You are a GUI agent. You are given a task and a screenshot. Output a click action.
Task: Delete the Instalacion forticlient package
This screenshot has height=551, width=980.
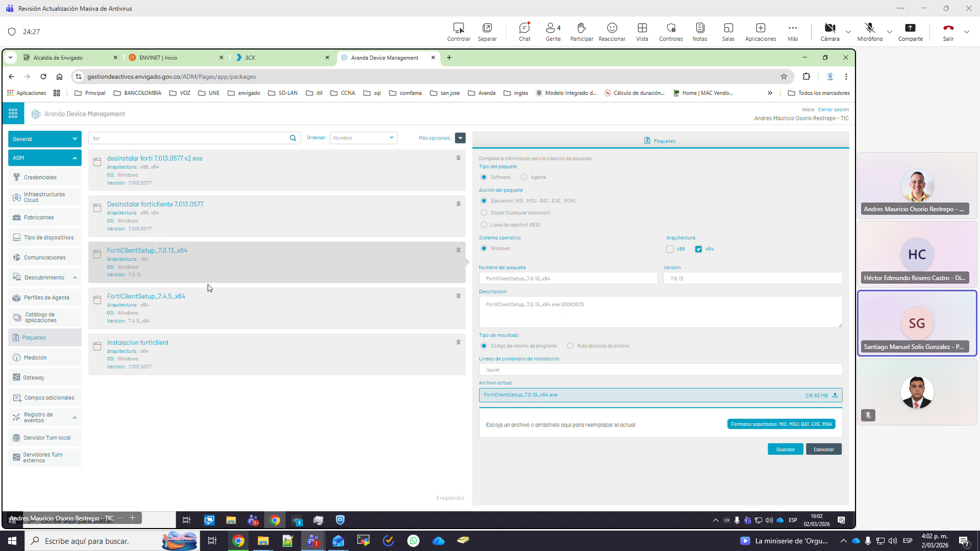point(458,342)
